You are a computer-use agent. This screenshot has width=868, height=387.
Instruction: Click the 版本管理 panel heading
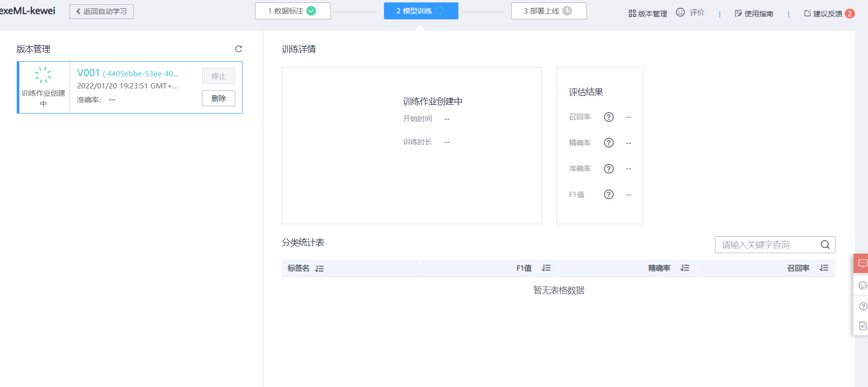pyautogui.click(x=33, y=49)
